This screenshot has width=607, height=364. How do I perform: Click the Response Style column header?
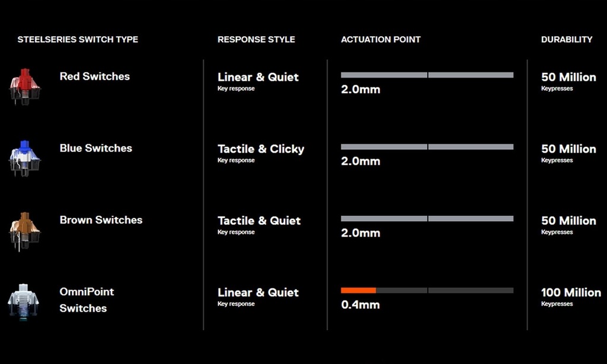[256, 40]
